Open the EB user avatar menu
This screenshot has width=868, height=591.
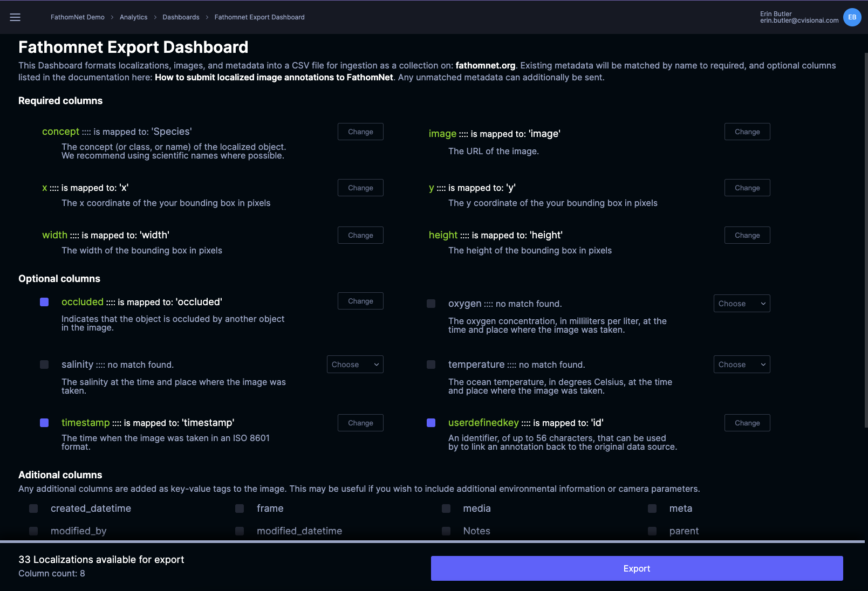[852, 17]
